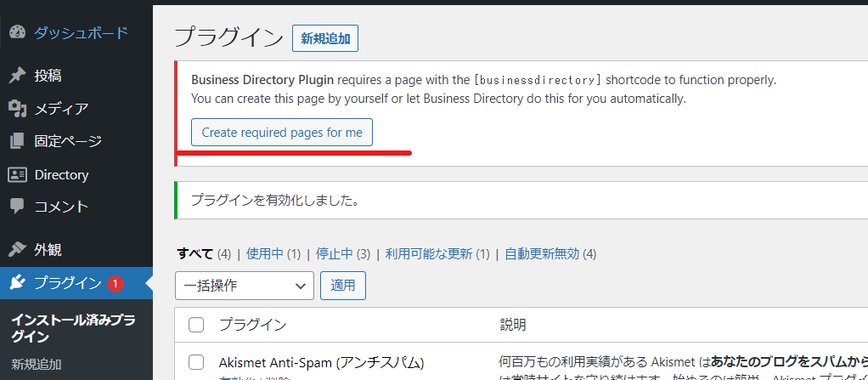Click the Appearance paintbrush icon
Image resolution: width=868 pixels, height=380 pixels.
(x=17, y=250)
